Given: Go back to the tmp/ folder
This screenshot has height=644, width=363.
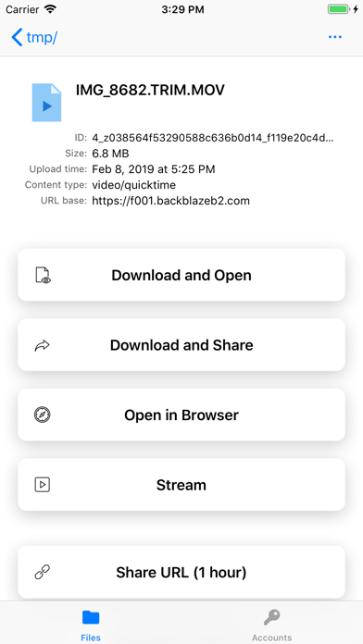Looking at the screenshot, I should tap(34, 37).
